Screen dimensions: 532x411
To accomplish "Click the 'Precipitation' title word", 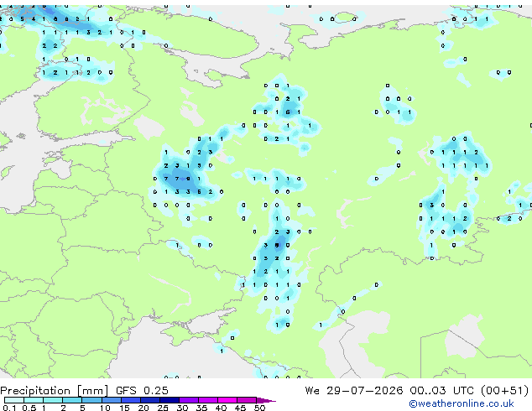I will [35, 391].
